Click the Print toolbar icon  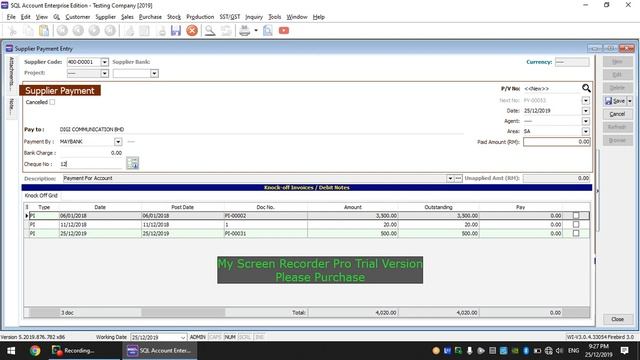click(244, 31)
